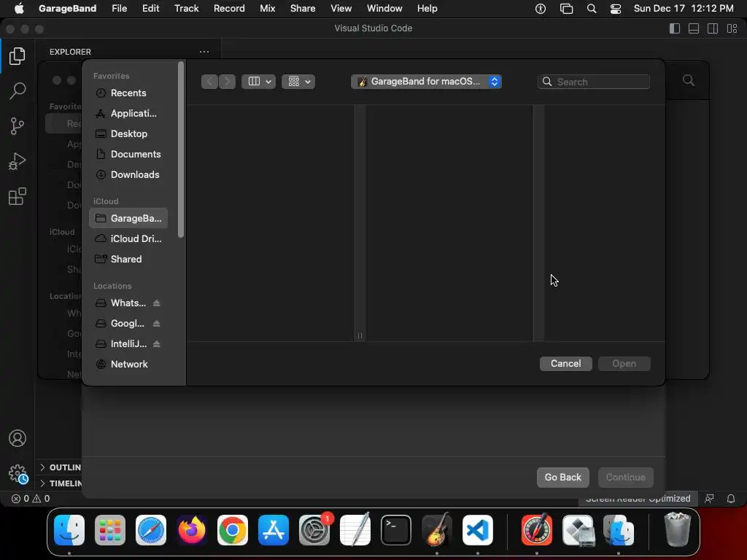The width and height of the screenshot is (747, 560).
Task: Click the Screen Reader Optimized status item
Action: 638,499
